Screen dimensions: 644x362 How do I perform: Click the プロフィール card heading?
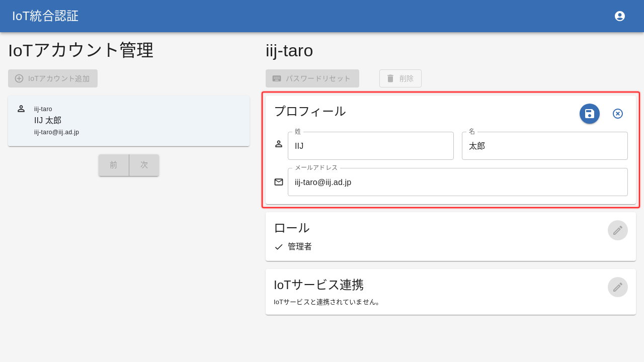(x=310, y=111)
